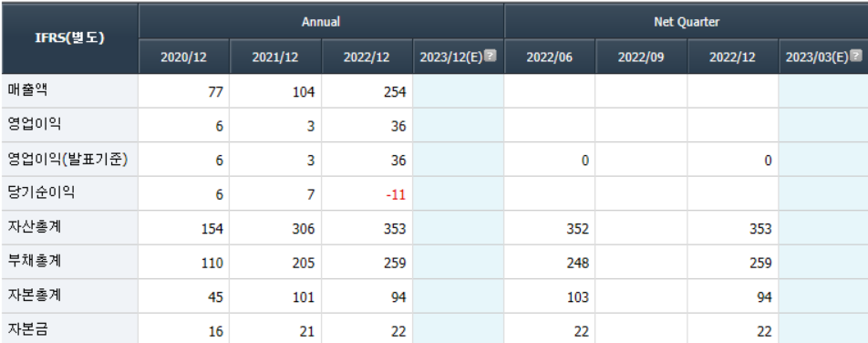This screenshot has height=343, width=868.
Task: Select 부채총계 value 205 for 2021/12
Action: click(x=304, y=264)
